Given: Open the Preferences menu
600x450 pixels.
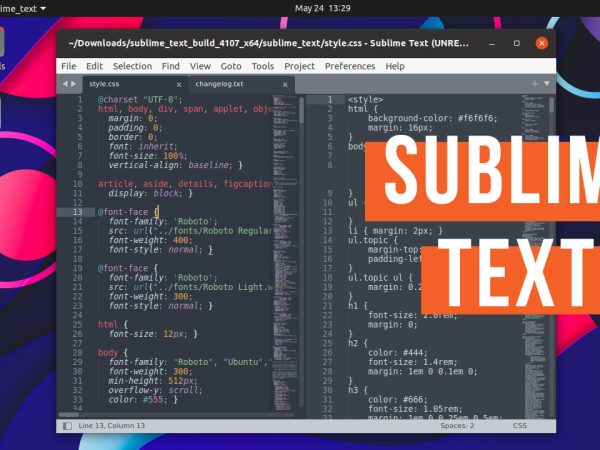Looking at the screenshot, I should [350, 66].
